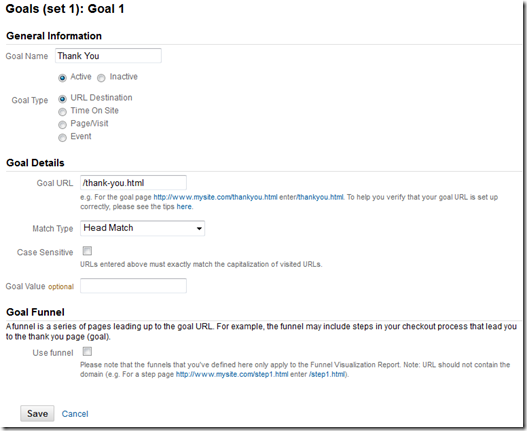Click into the Goal Name field

(108, 55)
